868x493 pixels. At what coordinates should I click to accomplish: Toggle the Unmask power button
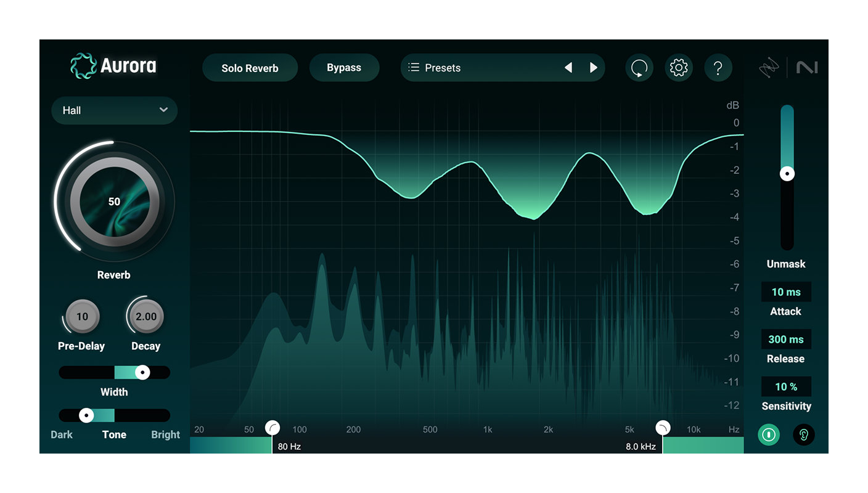(x=769, y=434)
